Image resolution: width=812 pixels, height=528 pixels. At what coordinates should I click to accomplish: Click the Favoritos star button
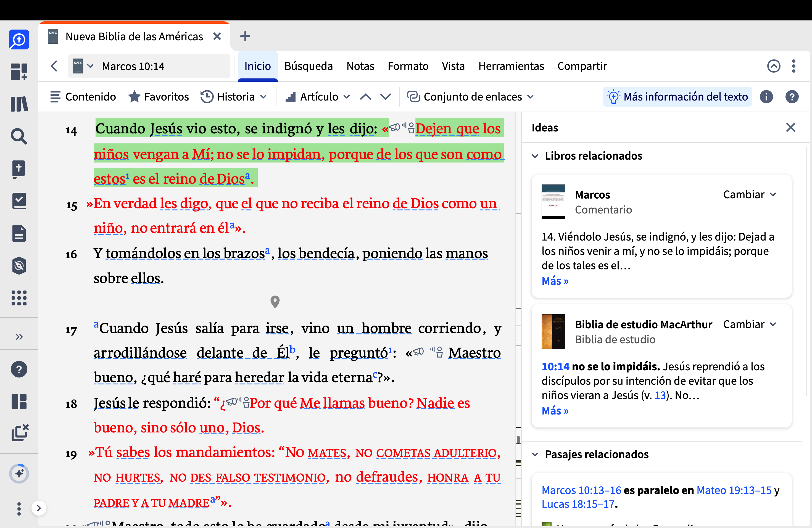158,97
